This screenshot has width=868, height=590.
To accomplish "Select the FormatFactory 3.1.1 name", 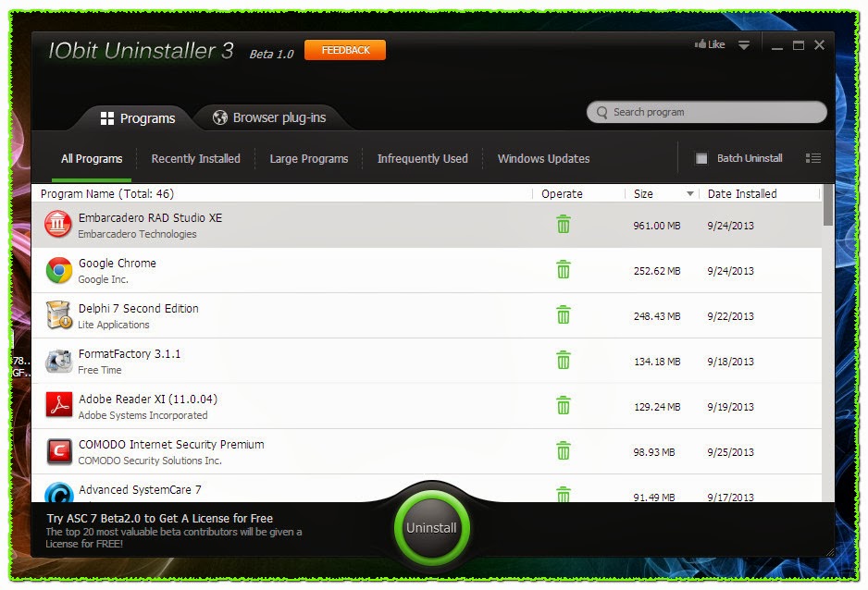I will click(x=130, y=354).
